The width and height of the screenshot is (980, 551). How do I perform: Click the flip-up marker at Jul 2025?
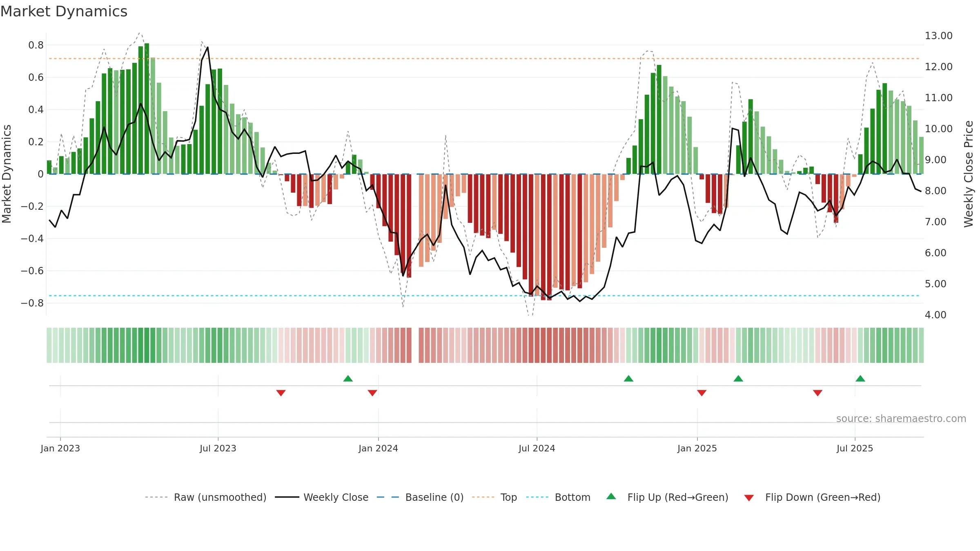[x=860, y=378]
